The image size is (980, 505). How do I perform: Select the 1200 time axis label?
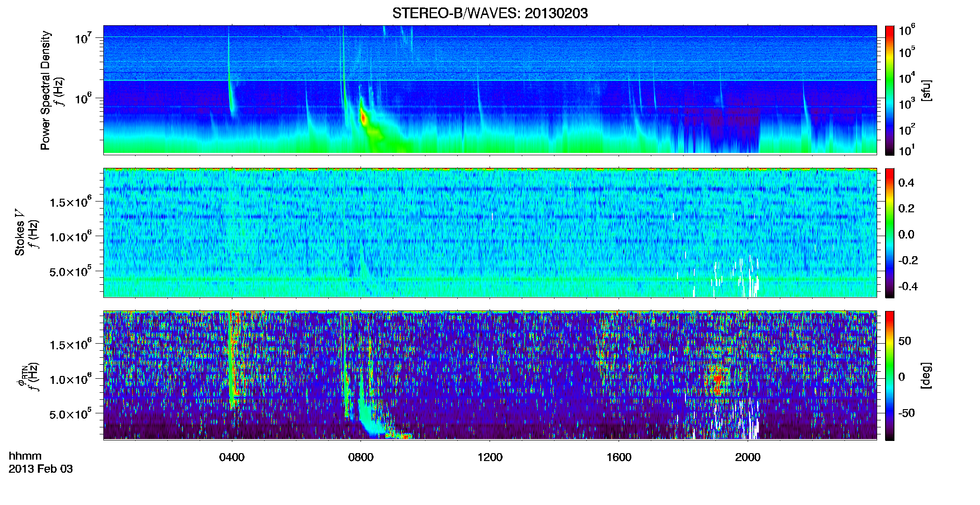[x=490, y=457]
